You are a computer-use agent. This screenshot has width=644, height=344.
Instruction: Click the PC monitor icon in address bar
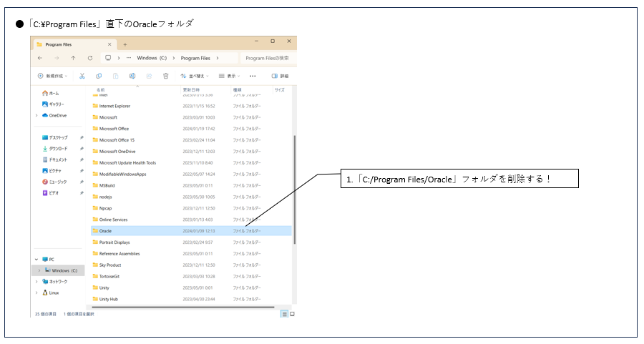tap(108, 58)
